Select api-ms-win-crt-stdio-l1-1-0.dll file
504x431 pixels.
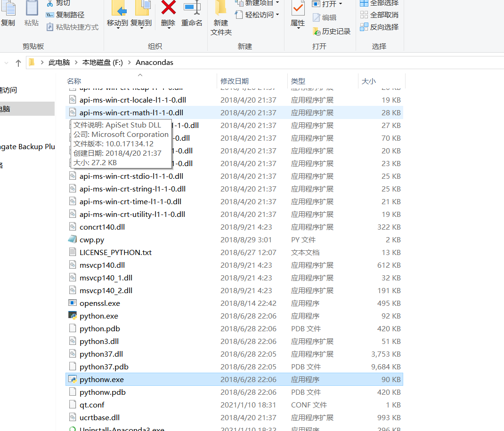(x=234, y=176)
